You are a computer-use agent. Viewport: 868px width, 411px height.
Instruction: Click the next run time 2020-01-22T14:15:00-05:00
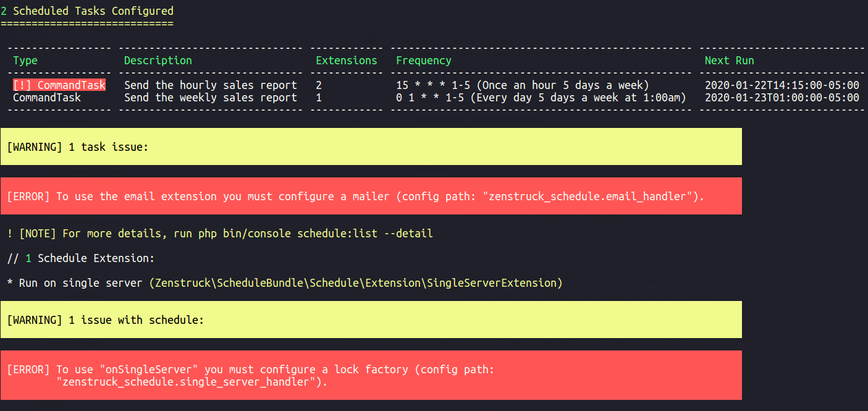tap(782, 85)
